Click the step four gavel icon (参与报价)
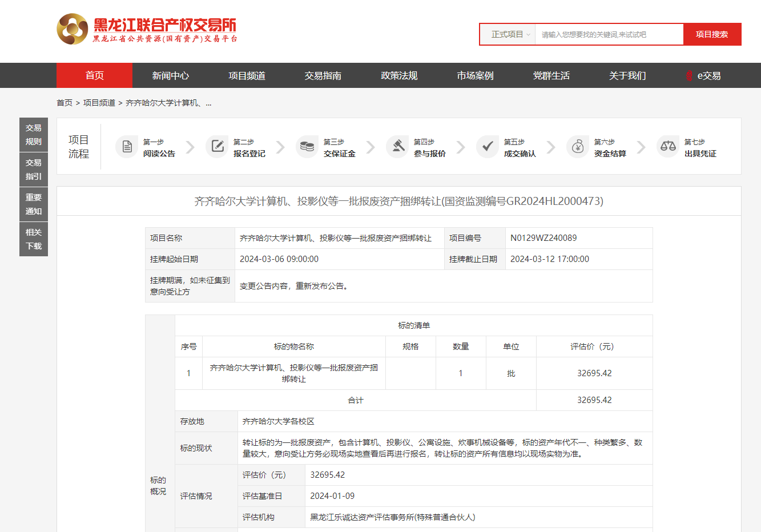761x532 pixels. [x=397, y=147]
